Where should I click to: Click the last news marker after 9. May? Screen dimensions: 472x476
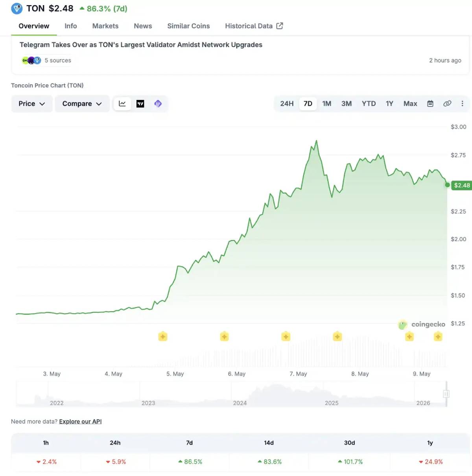[438, 336]
